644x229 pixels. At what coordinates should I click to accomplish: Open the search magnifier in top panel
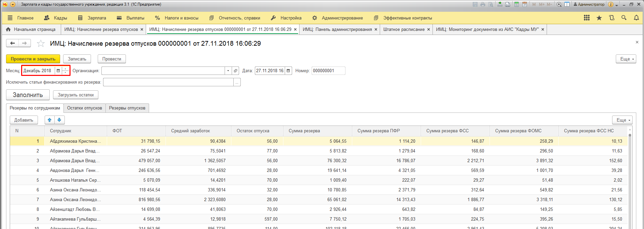(624, 18)
